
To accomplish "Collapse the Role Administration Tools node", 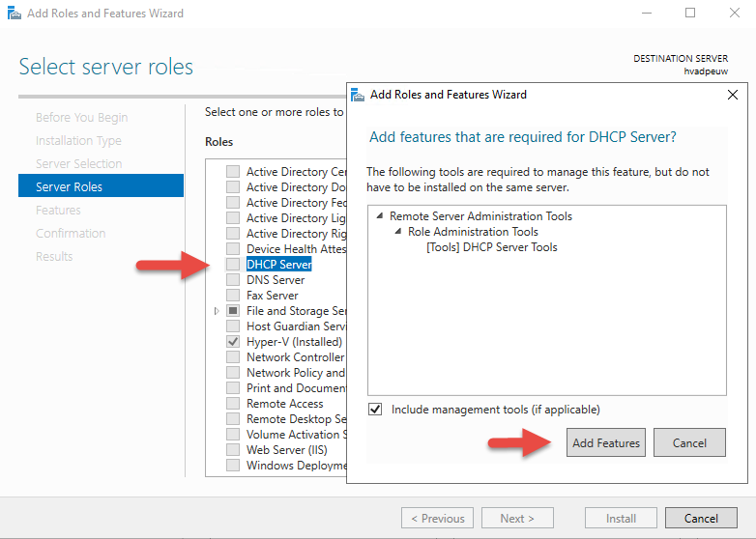I will point(398,232).
